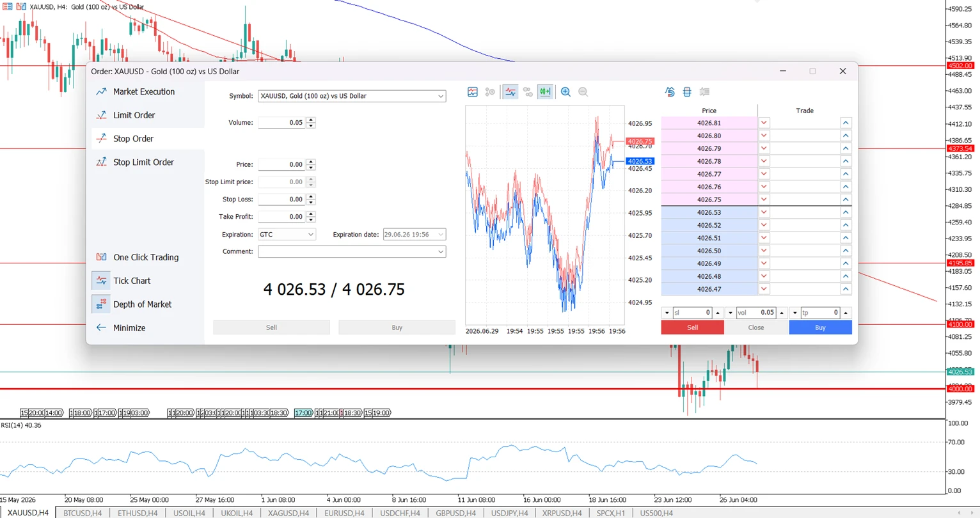Toggle the green candlestick autoscroll icon

[545, 92]
